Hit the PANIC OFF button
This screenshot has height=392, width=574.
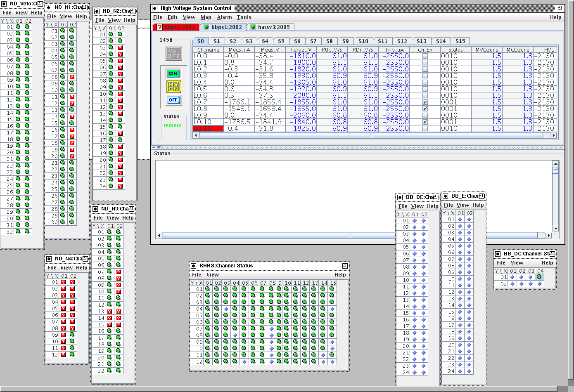coord(173,54)
